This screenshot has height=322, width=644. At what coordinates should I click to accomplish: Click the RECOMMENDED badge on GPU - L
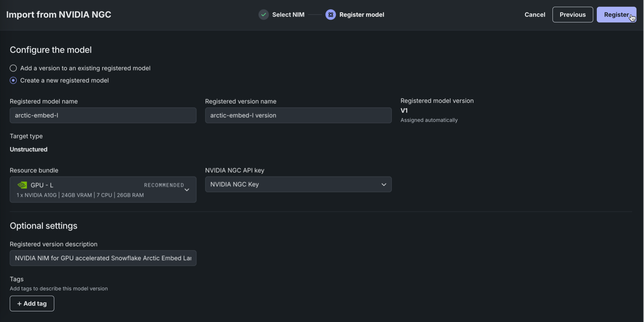tap(164, 185)
